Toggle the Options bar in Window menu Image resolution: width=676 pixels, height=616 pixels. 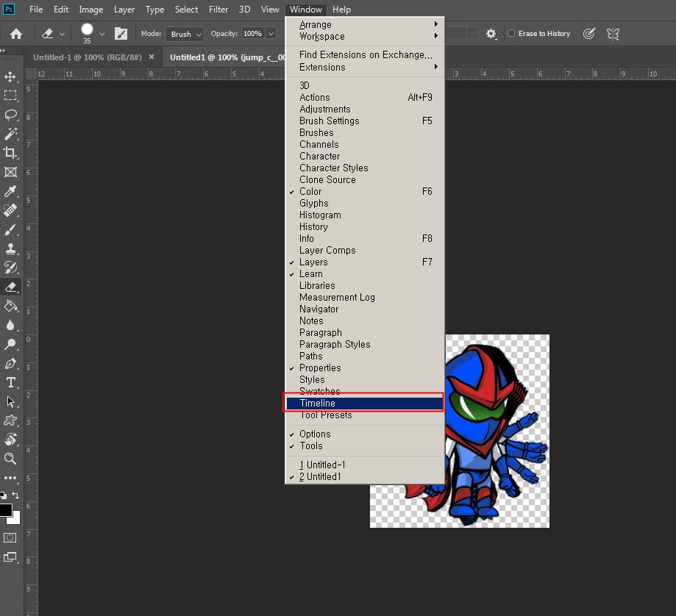point(365,434)
